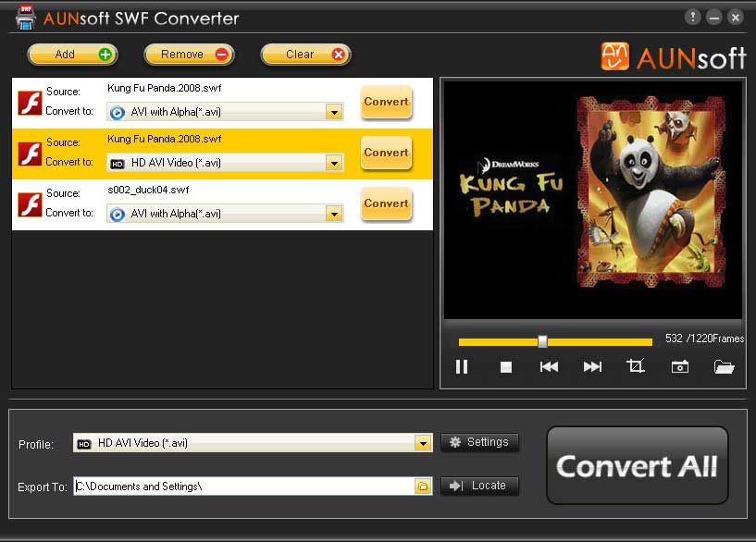Convert the s002_duck04.swf file
Image resolution: width=756 pixels, height=542 pixels.
[x=386, y=203]
